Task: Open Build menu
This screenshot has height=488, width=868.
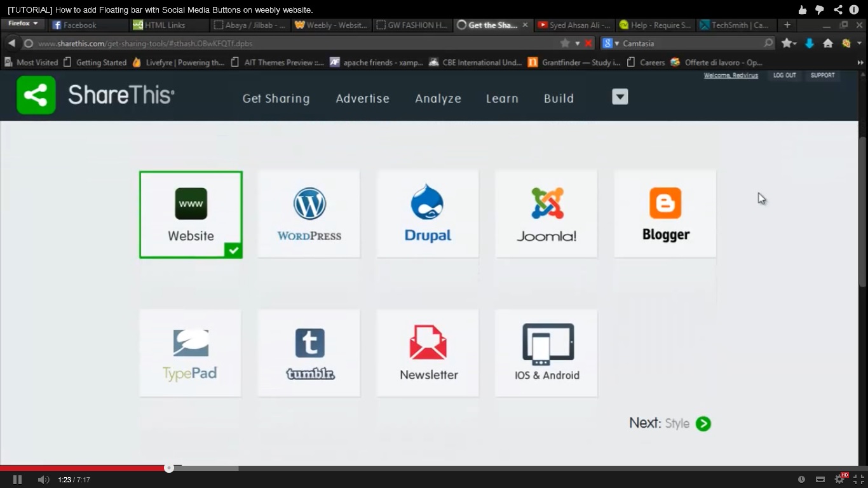Action: 559,98
